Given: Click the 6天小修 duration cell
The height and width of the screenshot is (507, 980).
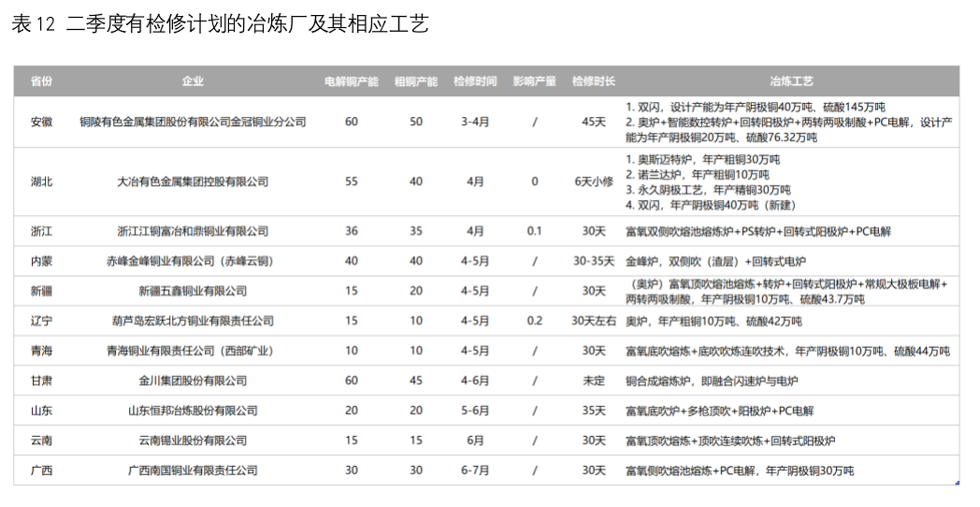Looking at the screenshot, I should pyautogui.click(x=594, y=181).
